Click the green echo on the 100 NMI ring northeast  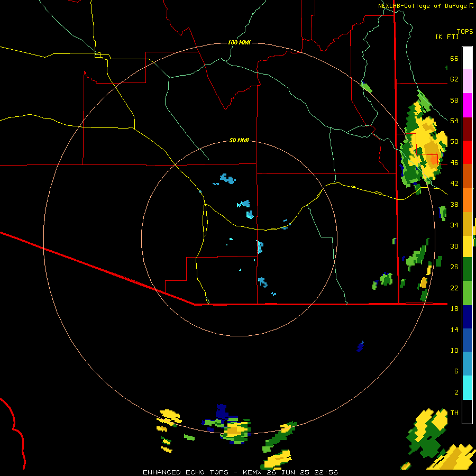tap(366, 87)
